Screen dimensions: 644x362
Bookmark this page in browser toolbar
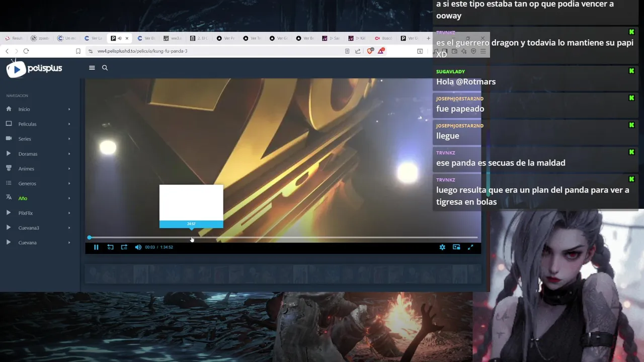point(78,51)
